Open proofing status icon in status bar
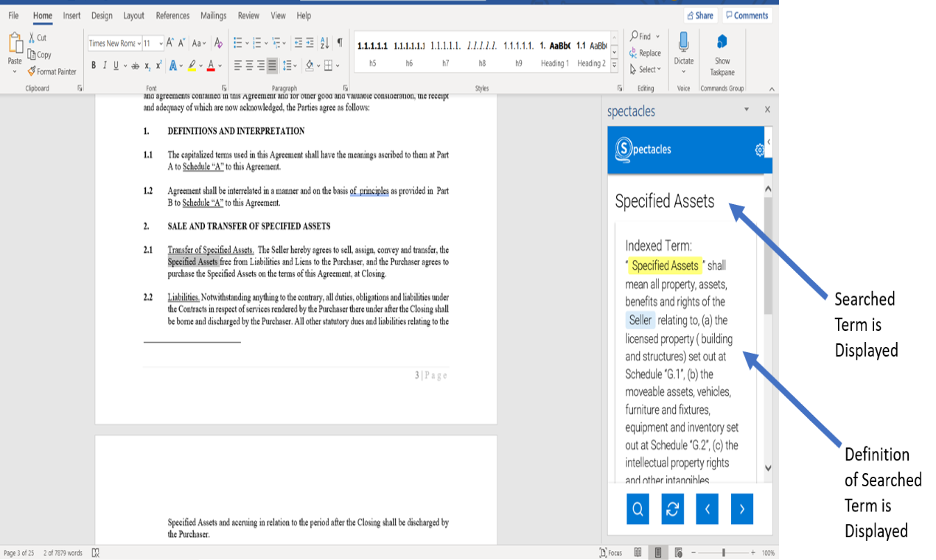Screen dimensions: 936x560 (x=96, y=553)
